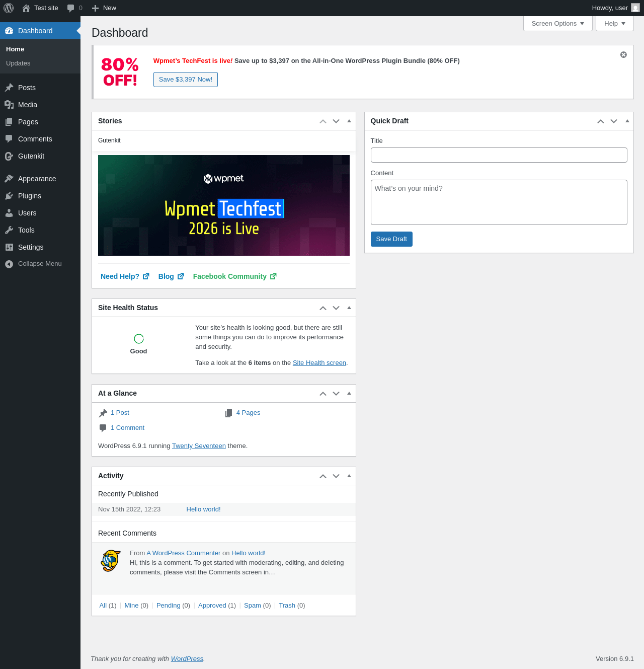Toggle Site Health Status panel collapse triangle
This screenshot has width=644, height=669.
pos(349,308)
